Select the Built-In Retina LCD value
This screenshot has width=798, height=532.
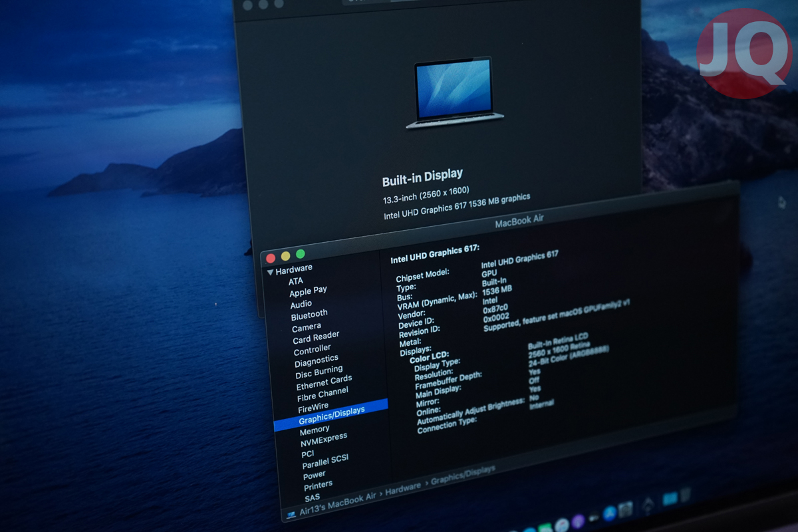click(558, 340)
